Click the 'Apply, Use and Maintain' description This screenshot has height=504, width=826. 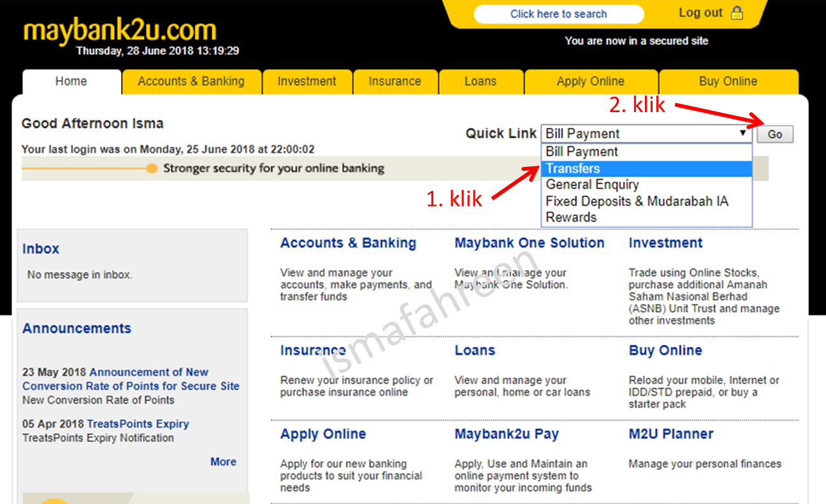click(523, 475)
